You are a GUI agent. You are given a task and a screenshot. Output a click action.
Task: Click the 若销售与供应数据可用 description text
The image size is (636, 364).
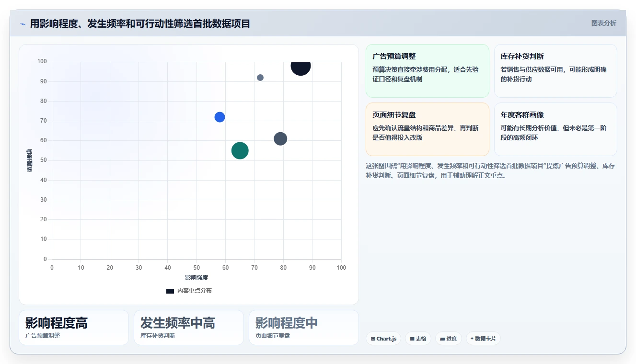[554, 74]
